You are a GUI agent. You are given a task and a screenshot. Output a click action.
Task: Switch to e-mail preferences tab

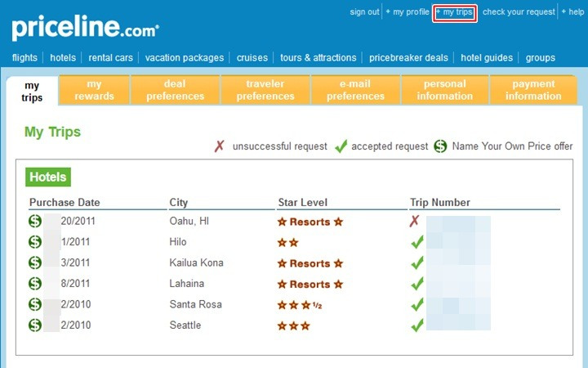pyautogui.click(x=355, y=90)
